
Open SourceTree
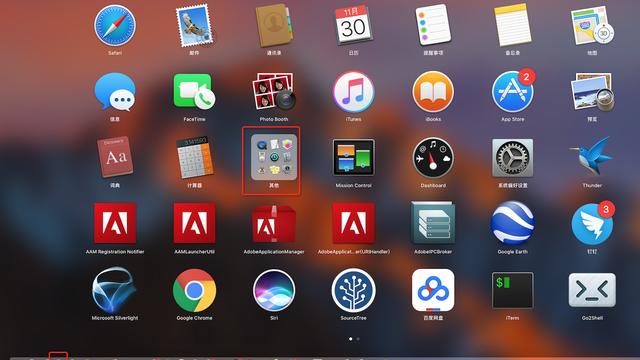click(353, 290)
